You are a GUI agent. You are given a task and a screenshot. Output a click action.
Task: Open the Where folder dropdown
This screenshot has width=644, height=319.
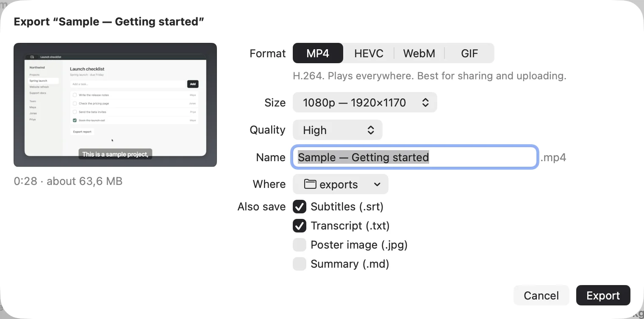(x=341, y=185)
